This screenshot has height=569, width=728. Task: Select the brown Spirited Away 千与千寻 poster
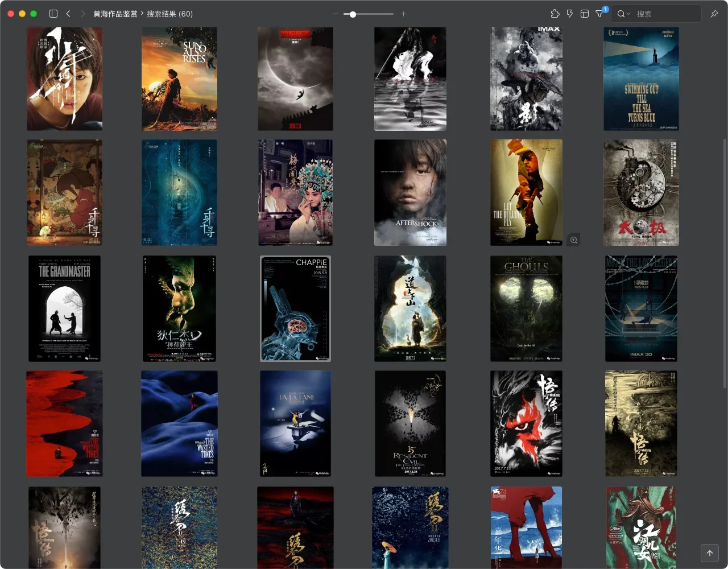pyautogui.click(x=64, y=192)
